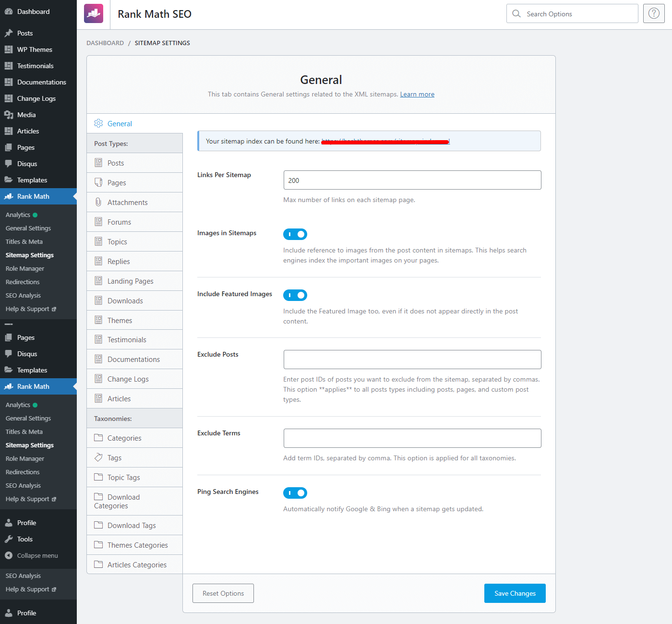Click the icon beside WP Themes

pyautogui.click(x=9, y=49)
